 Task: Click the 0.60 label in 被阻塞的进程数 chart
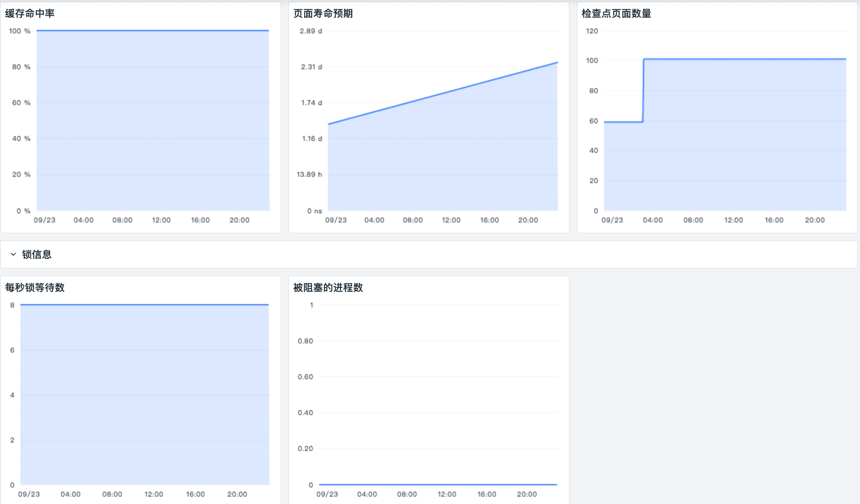[x=305, y=377]
